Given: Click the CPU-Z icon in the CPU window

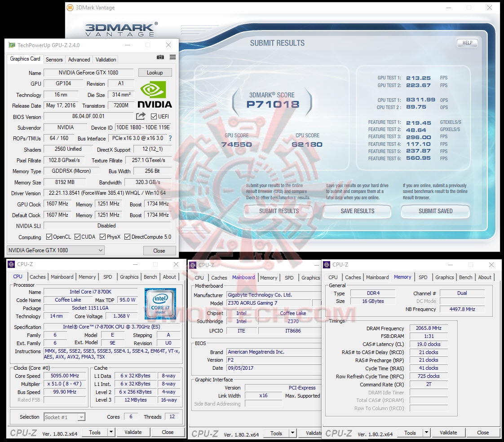Looking at the screenshot, I should click(x=11, y=264).
